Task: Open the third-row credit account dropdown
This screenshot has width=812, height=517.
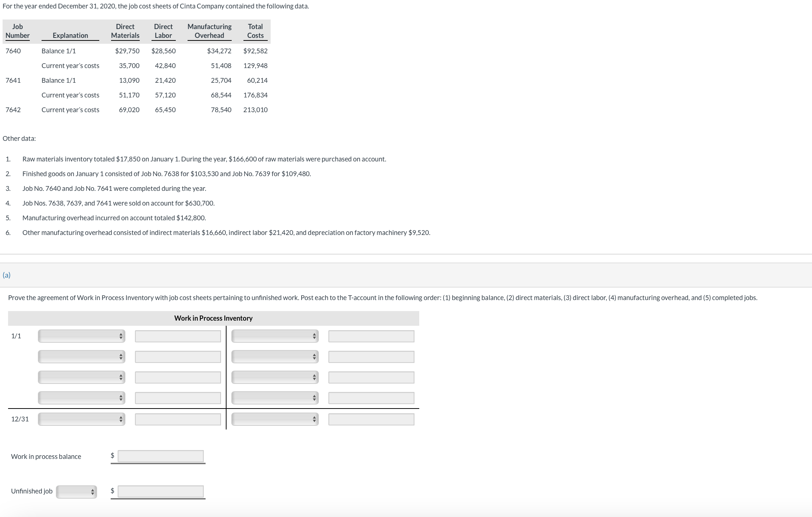Action: (x=275, y=377)
